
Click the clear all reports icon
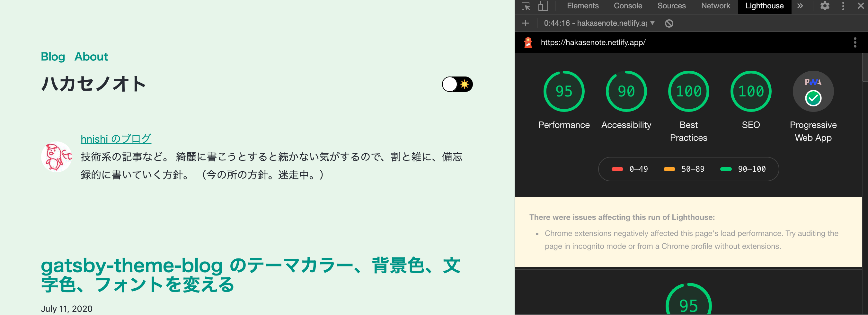(669, 23)
